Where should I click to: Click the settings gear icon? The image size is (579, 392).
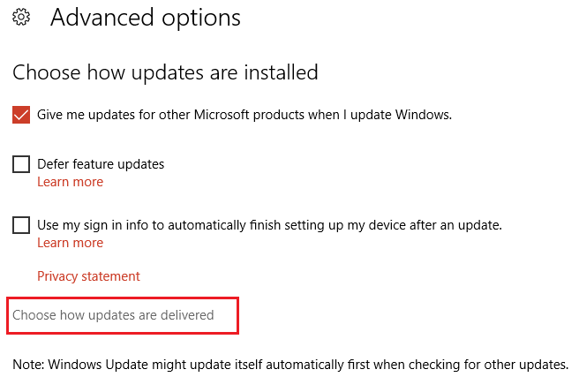[21, 18]
